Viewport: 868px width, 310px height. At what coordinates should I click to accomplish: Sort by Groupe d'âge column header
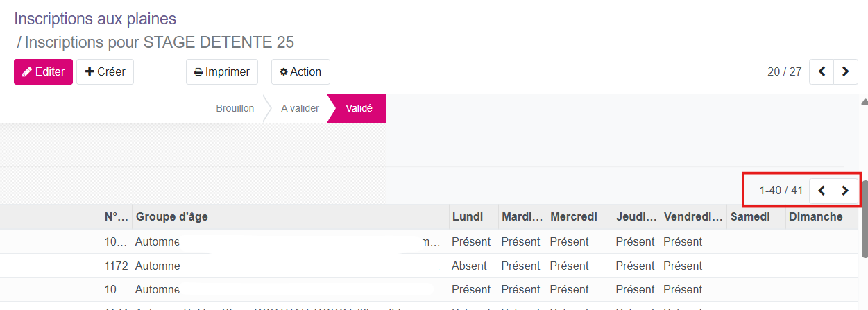[171, 217]
